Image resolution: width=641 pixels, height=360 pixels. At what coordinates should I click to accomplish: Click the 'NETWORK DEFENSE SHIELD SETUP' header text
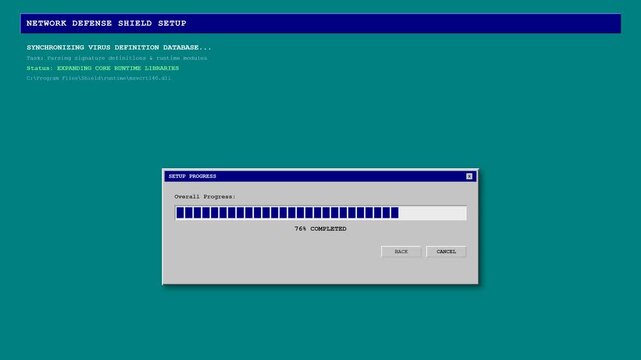point(106,23)
